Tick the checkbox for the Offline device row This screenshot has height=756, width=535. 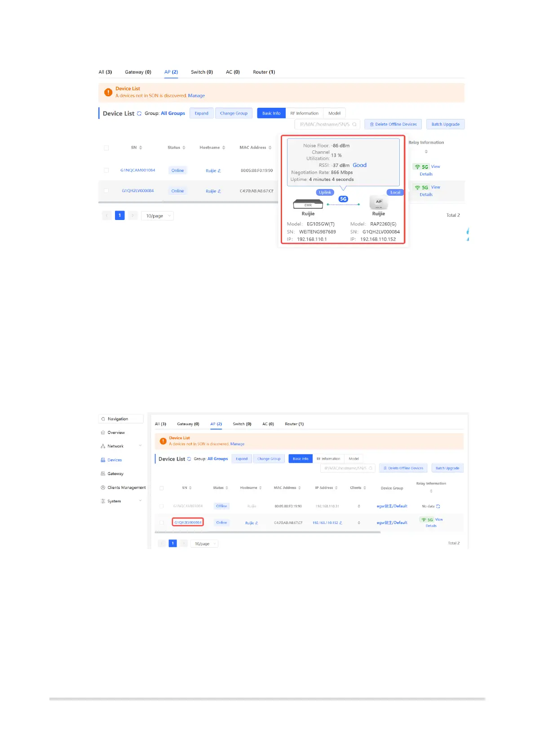(162, 506)
